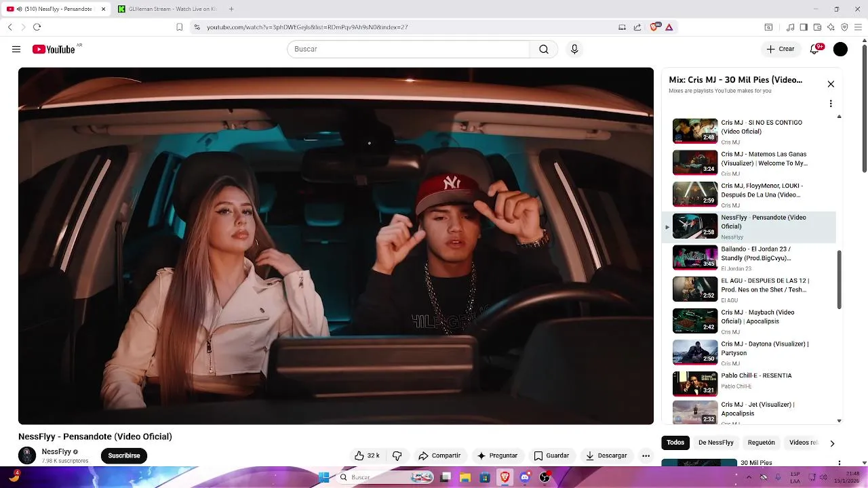
Task: Select the Todos filter chip
Action: point(675,443)
